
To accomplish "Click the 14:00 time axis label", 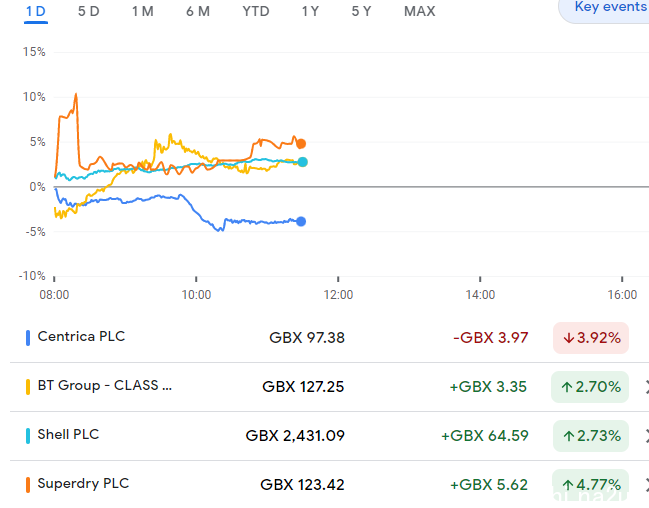I will (x=480, y=295).
